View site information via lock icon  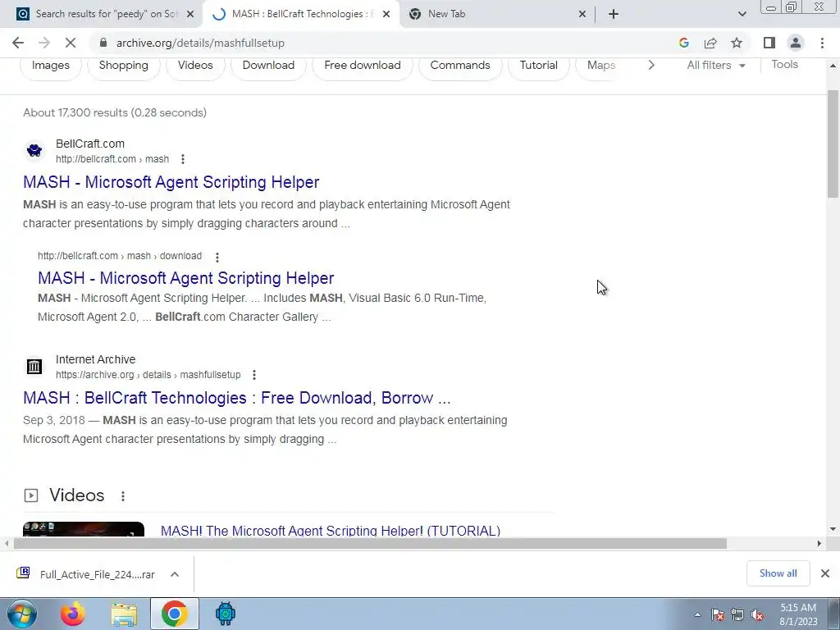104,43
